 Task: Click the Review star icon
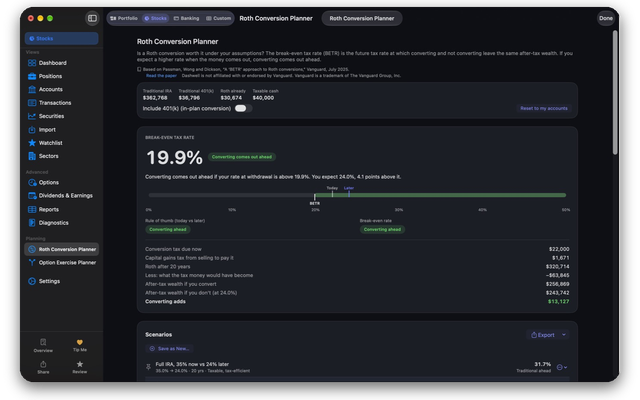click(x=80, y=367)
